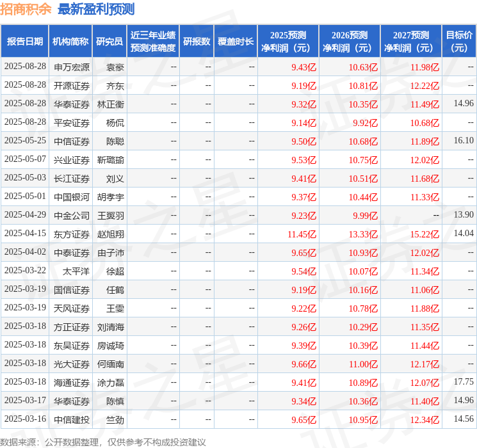Viewport: 477px width, 448px height.
Task: Click institution name 申万宏源
Action: (72, 67)
